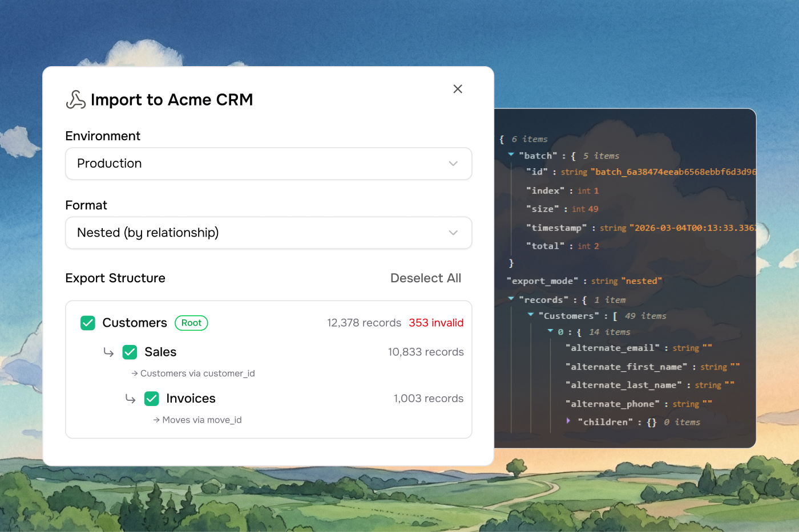Uncheck the Customers checkbox

tap(88, 323)
